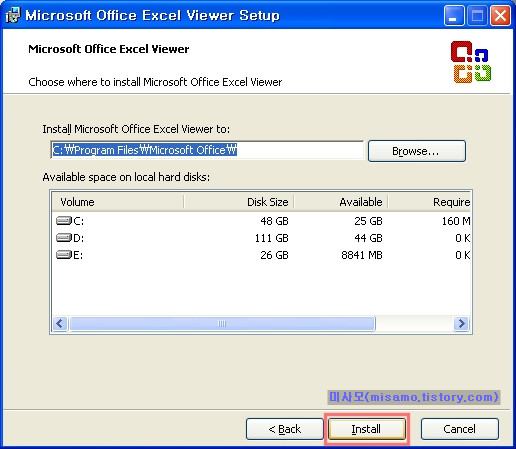Click the Back button
Image resolution: width=516 pixels, height=449 pixels.
pyautogui.click(x=285, y=429)
